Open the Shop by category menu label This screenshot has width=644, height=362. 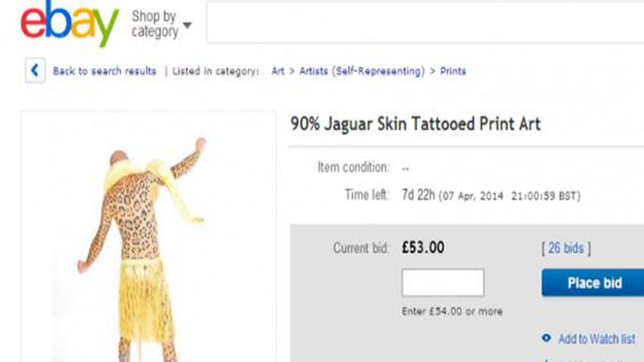tap(154, 24)
